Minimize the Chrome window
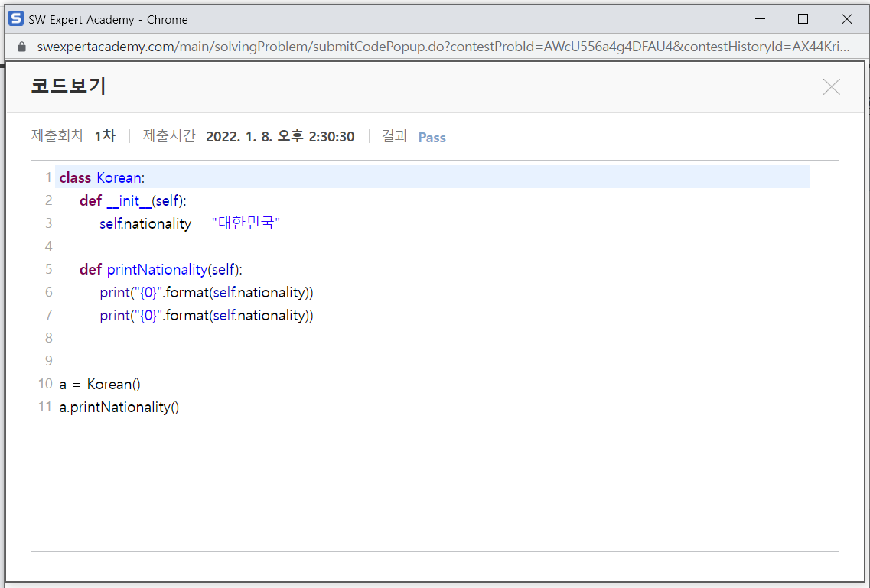 pos(760,19)
